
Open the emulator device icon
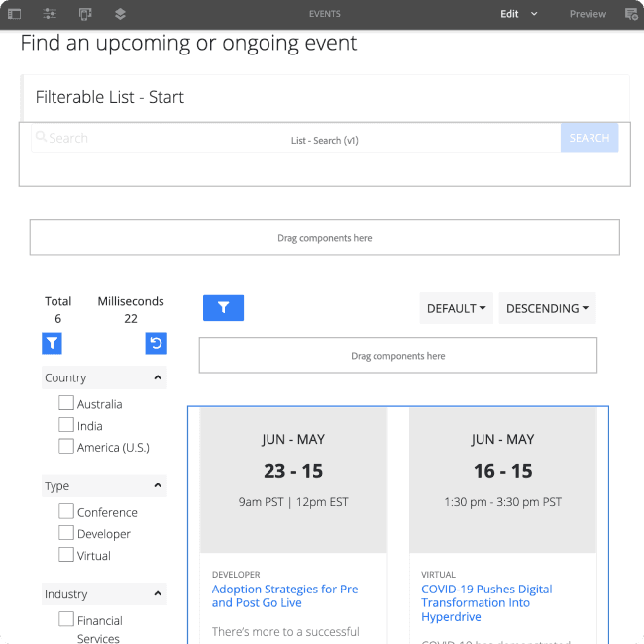click(x=85, y=14)
